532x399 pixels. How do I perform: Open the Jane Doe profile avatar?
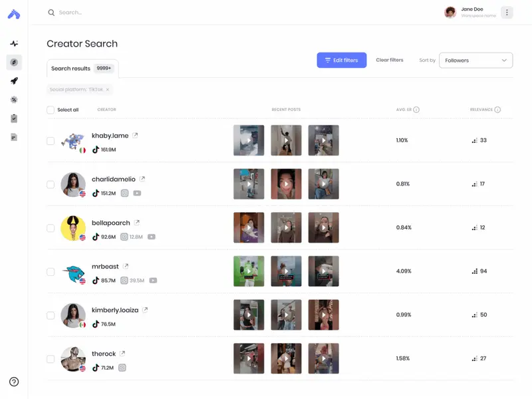450,13
